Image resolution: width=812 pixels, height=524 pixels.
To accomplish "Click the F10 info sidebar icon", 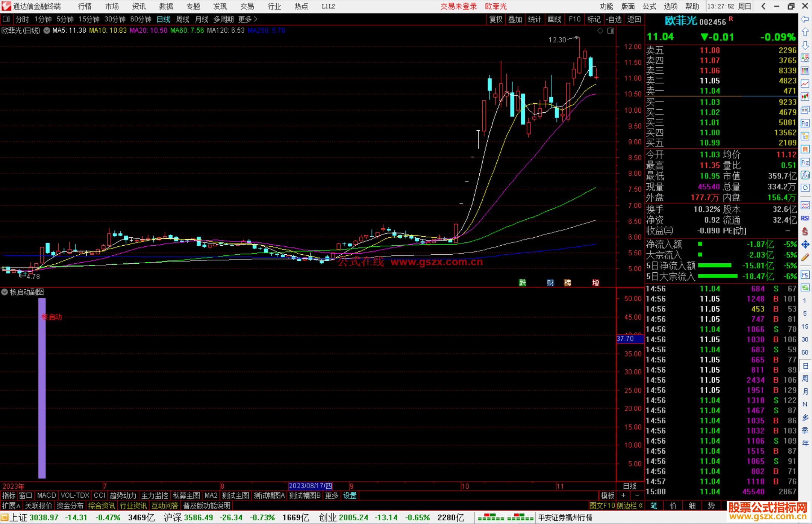I will pyautogui.click(x=805, y=124).
